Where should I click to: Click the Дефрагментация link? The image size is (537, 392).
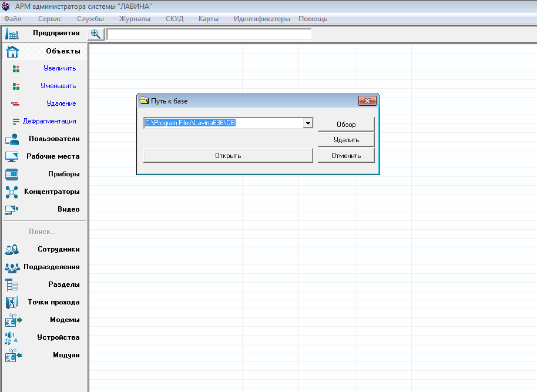[x=49, y=121]
